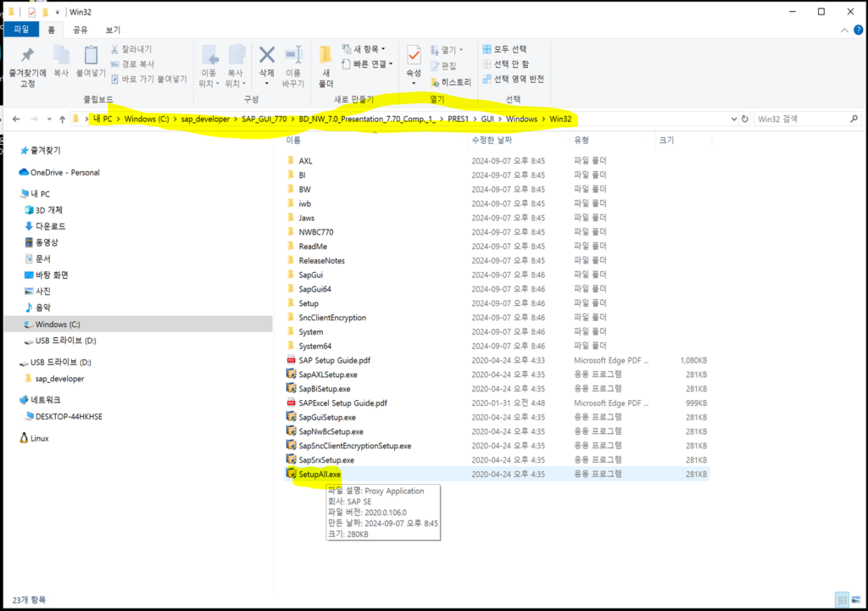The height and width of the screenshot is (611, 868).
Task: Open Move to (이동 위치) dropdown
Action: click(x=209, y=78)
